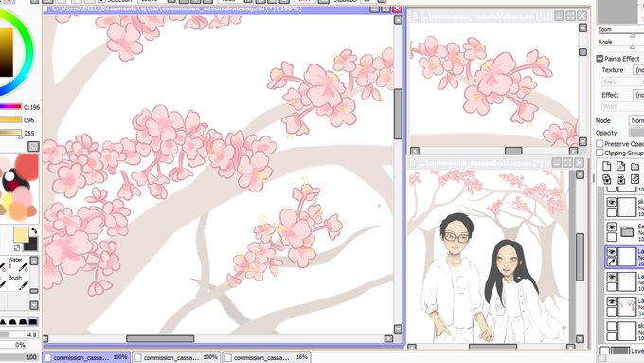Select the layer with tree branches thumbnail
644x363 pixels.
tap(627, 307)
